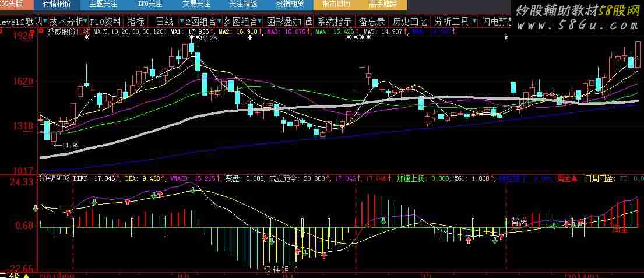Click the yellow triangle beside bottom 日线 label
The image size is (644, 278).
26,276
